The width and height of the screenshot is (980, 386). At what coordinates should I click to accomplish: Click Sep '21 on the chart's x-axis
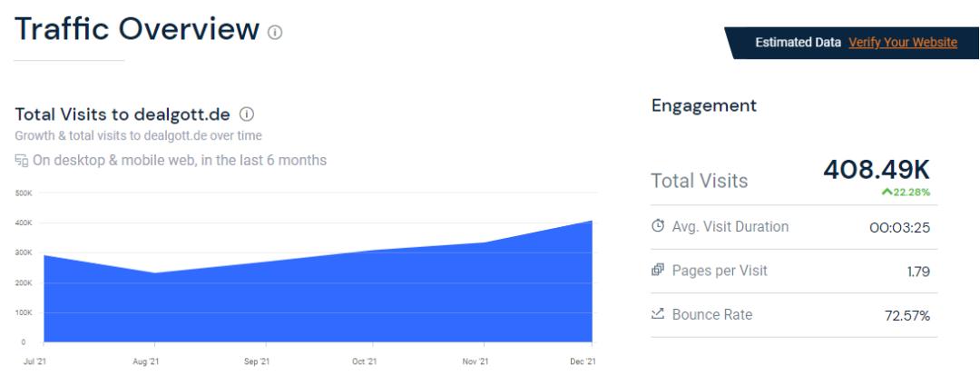259,361
